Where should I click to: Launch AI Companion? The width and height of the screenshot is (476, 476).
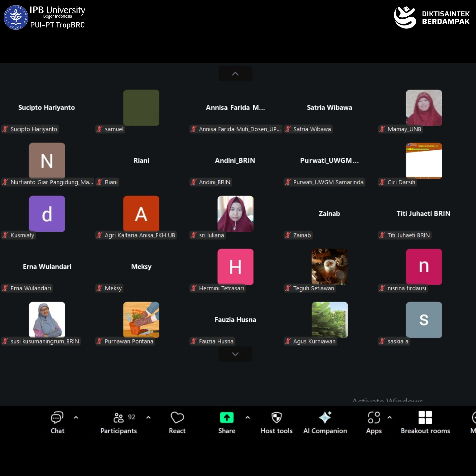[325, 422]
